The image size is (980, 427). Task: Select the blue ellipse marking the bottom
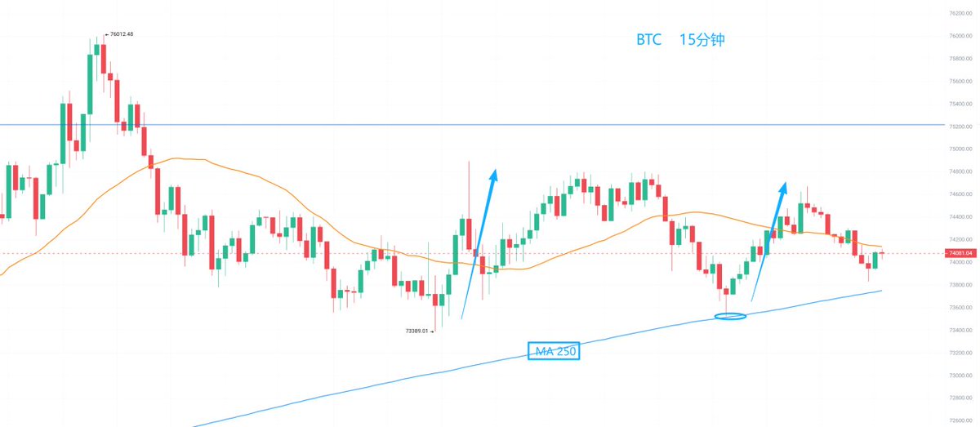[x=730, y=315]
